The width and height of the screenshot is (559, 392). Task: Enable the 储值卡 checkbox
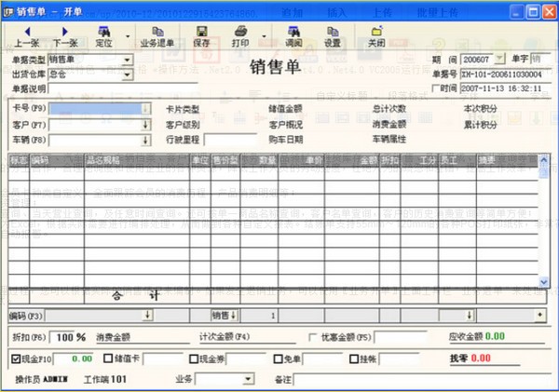pos(108,358)
